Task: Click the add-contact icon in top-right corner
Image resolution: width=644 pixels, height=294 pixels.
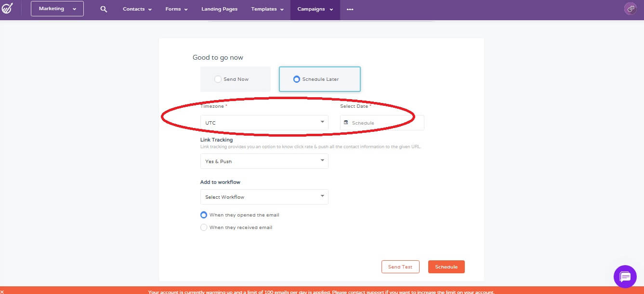Action: (x=630, y=8)
